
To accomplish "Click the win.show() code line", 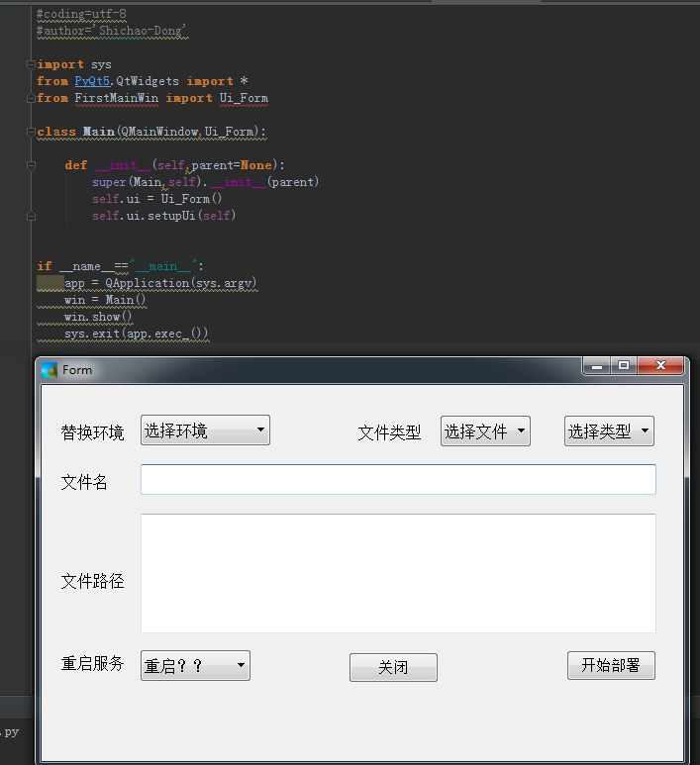I will 98,317.
